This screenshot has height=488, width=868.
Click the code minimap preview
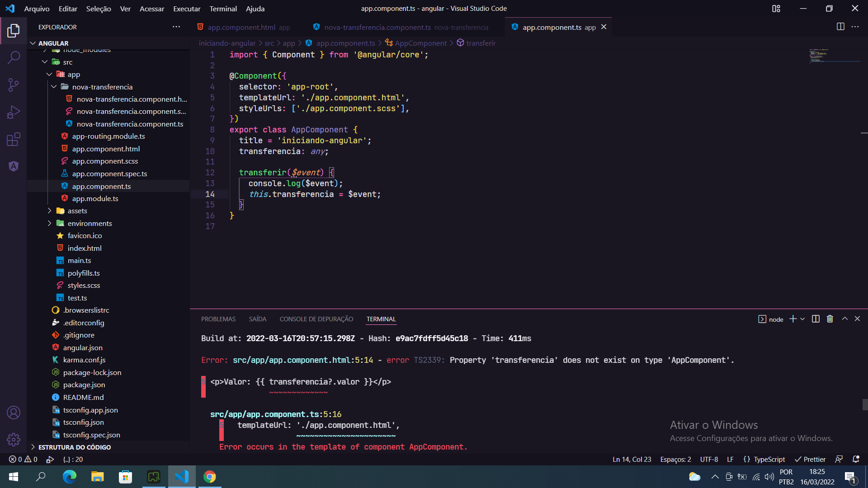pos(835,56)
